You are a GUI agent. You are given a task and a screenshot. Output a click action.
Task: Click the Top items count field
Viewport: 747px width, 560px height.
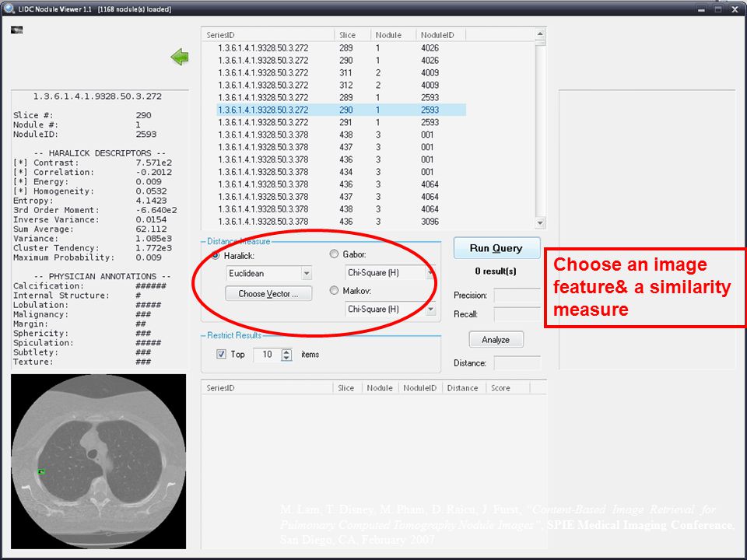267,355
